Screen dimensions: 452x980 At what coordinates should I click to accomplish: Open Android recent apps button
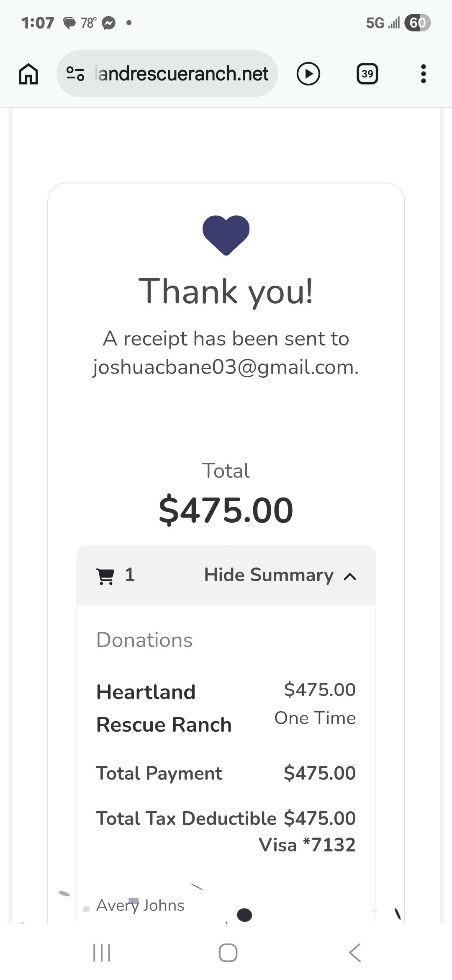pyautogui.click(x=101, y=953)
